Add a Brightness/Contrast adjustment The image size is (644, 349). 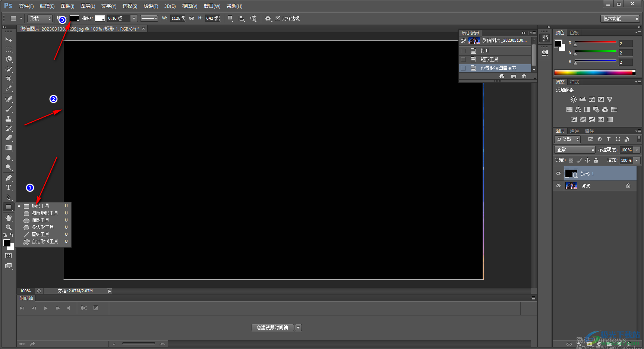pyautogui.click(x=574, y=100)
